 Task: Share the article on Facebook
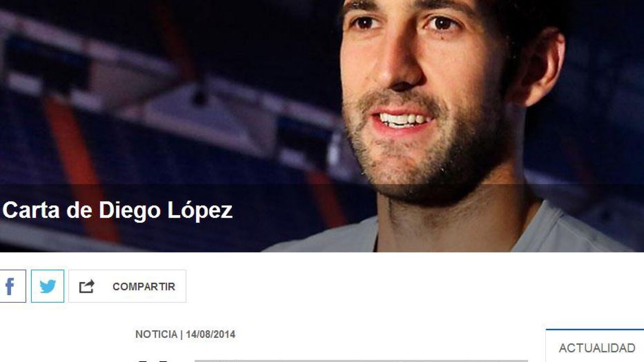tap(12, 286)
